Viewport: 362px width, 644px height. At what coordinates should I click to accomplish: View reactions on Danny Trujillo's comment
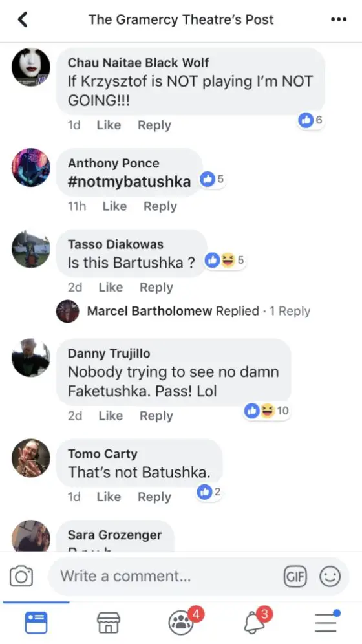pyautogui.click(x=267, y=411)
